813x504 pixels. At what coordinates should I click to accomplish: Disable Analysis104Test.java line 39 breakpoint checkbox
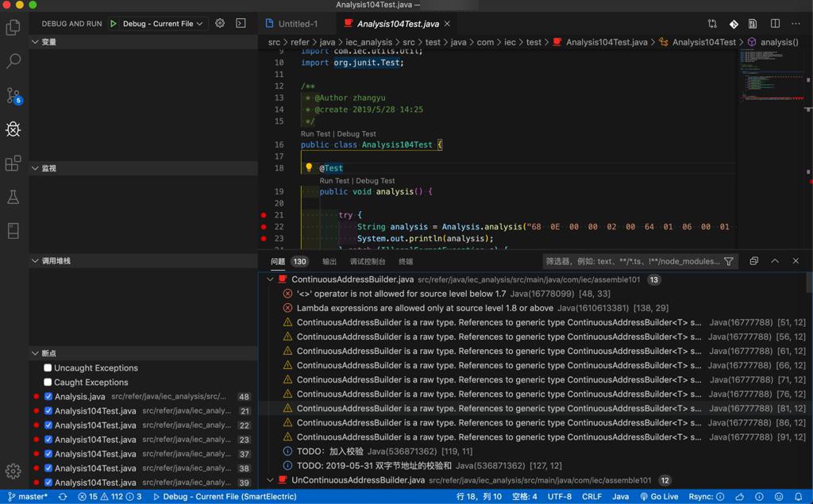48,483
